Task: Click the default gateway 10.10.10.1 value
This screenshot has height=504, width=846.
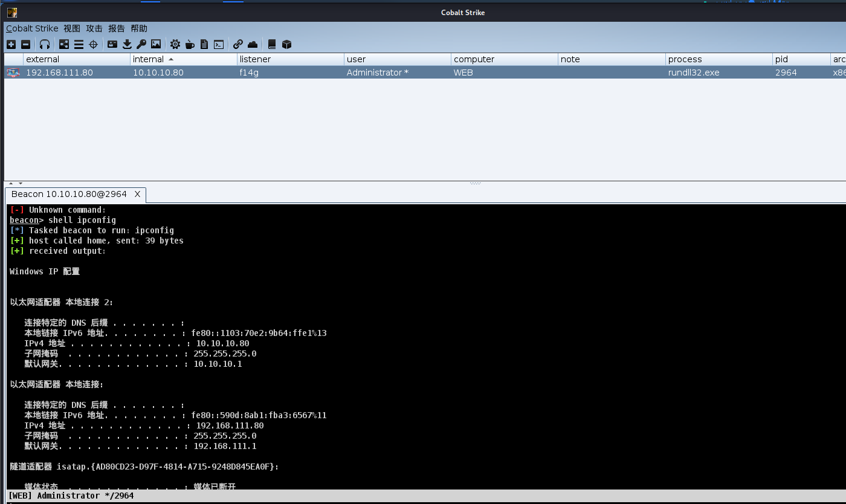Action: [x=218, y=364]
